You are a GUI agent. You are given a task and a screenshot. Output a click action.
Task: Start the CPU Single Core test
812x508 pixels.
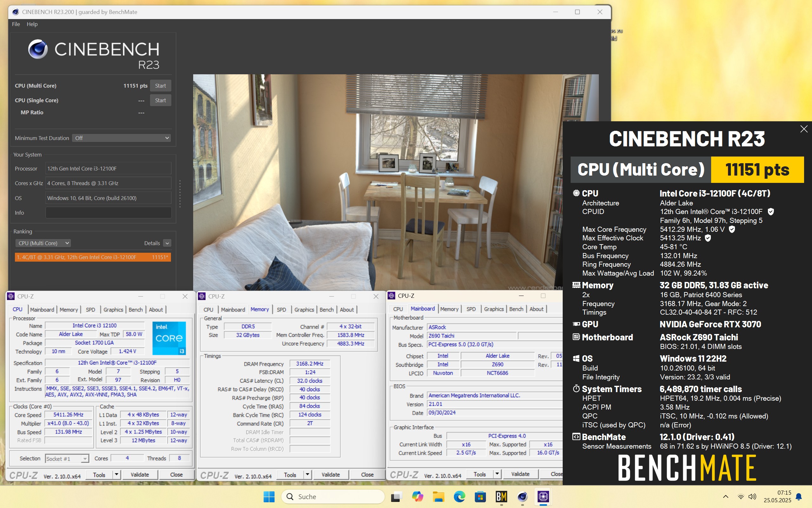[160, 100]
